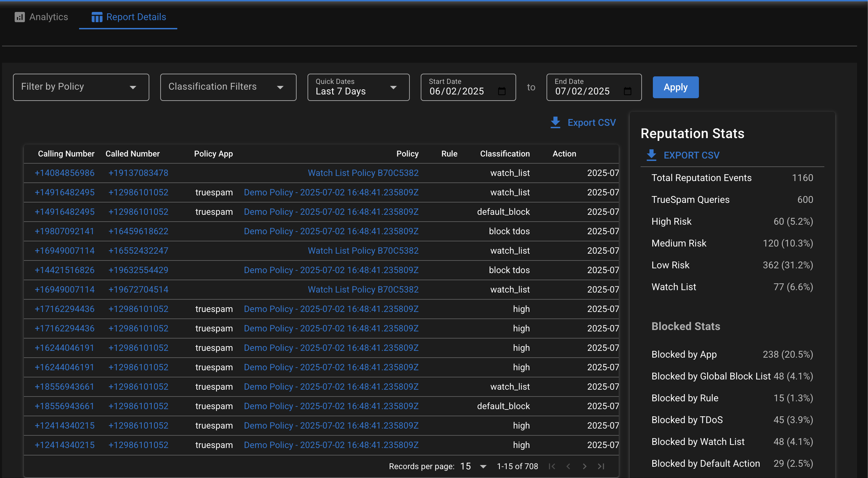Click the Apply button

coord(675,87)
